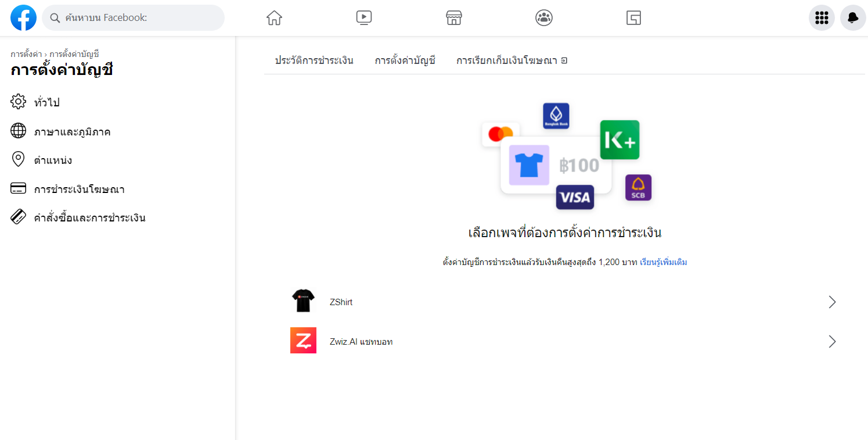Screen dimensions: 868x440
Task: Open the notifications bell
Action: point(852,18)
